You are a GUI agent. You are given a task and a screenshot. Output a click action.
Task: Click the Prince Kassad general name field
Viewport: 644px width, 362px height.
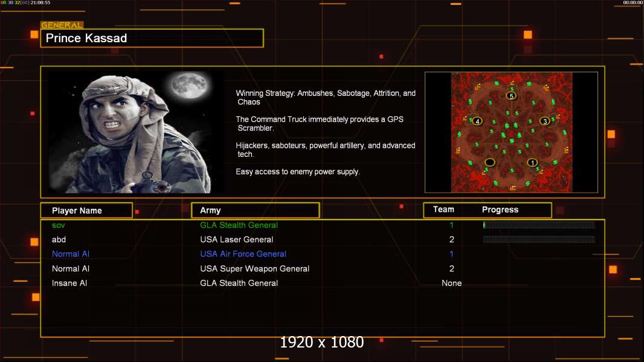152,39
